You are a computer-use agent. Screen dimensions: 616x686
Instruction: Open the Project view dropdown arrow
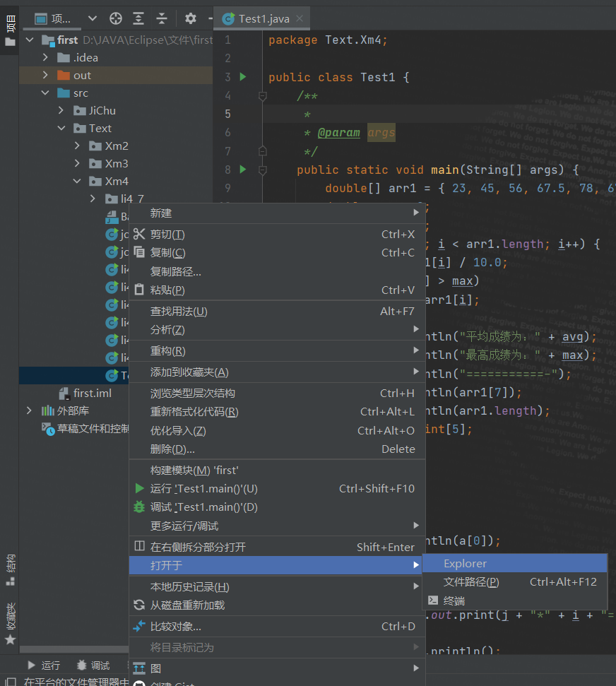coord(92,18)
